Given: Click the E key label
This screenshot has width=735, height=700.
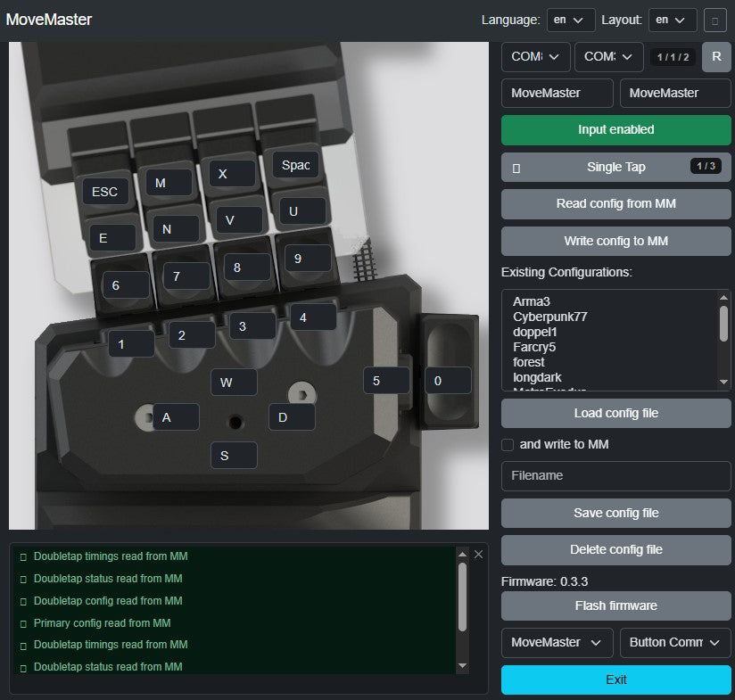Looking at the screenshot, I should (x=112, y=238).
